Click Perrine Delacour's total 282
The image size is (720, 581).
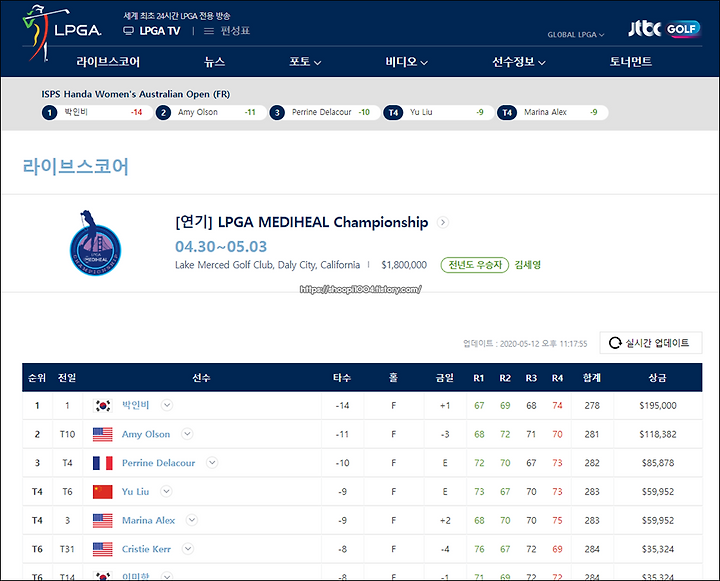point(592,463)
